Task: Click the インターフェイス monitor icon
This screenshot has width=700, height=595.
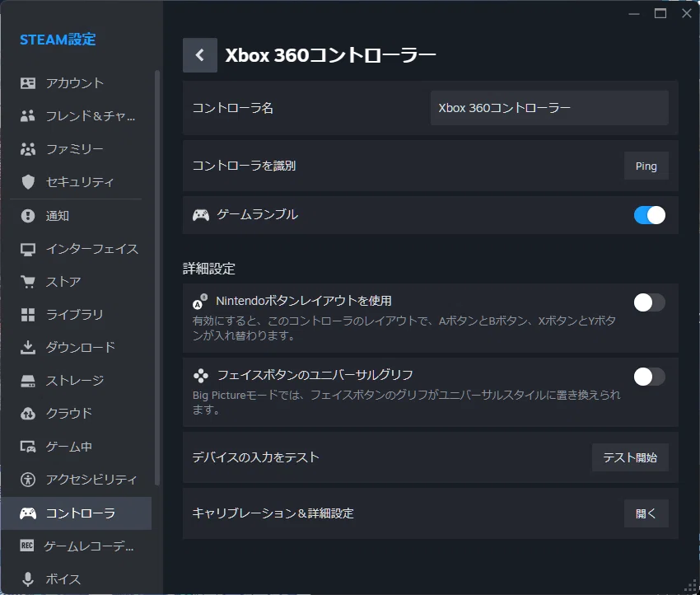Action: [28, 249]
